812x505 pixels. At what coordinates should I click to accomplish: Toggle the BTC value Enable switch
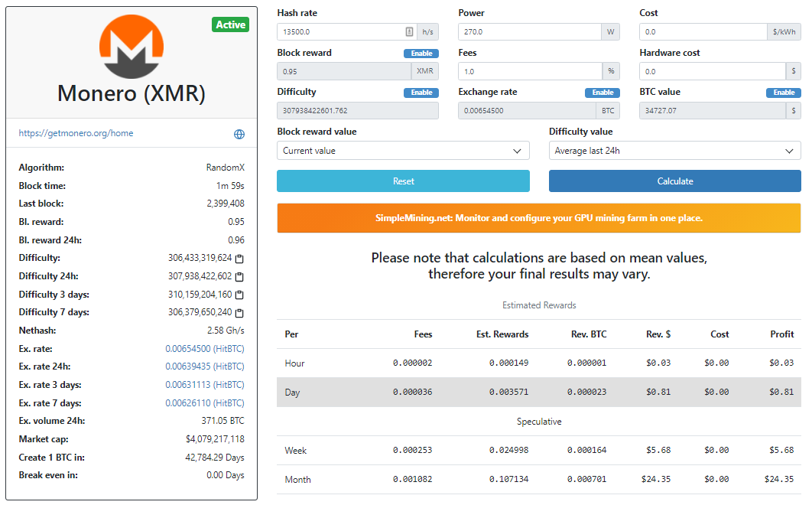pos(784,93)
